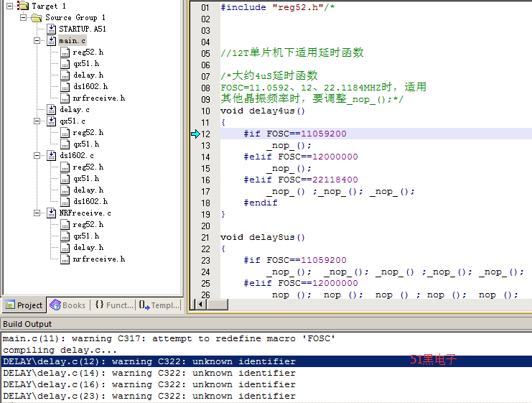Click the Target 1 project icon
The height and width of the screenshot is (403, 532).
[x=23, y=6]
